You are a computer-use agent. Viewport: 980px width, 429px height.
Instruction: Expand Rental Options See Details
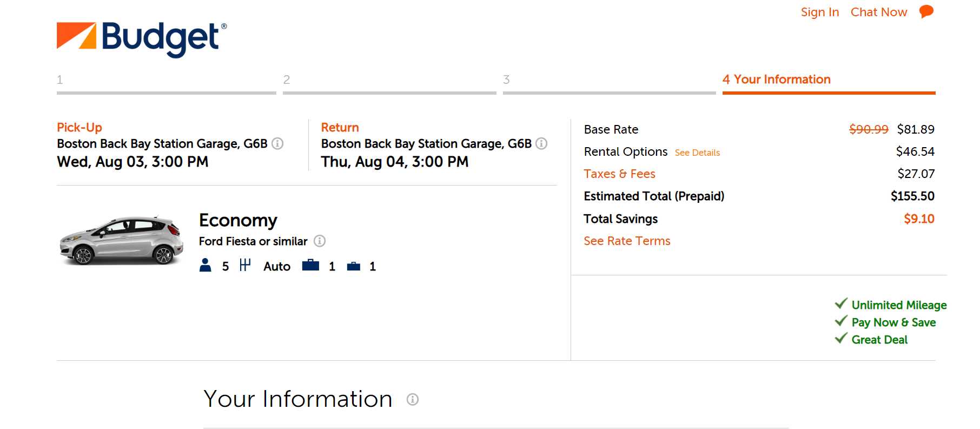coord(697,153)
